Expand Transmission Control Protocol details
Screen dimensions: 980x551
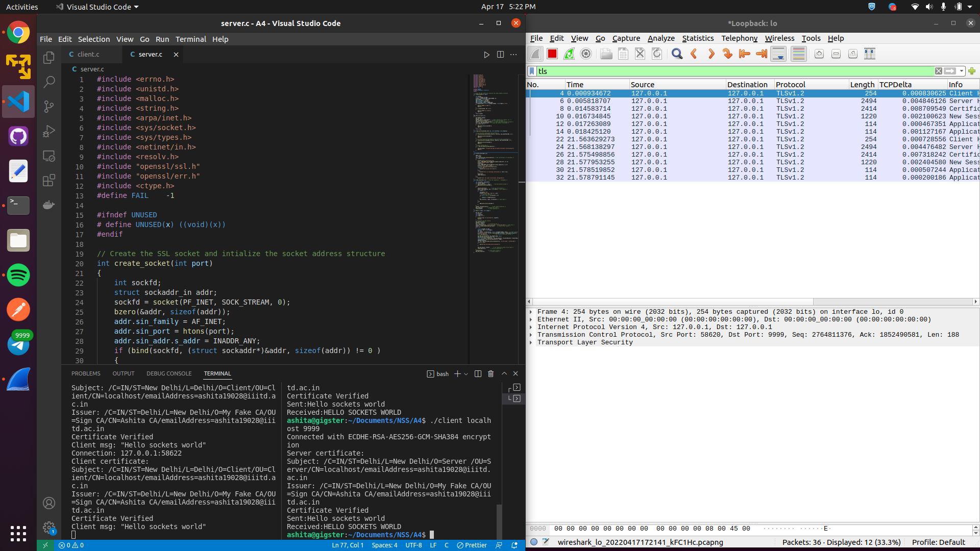(531, 335)
